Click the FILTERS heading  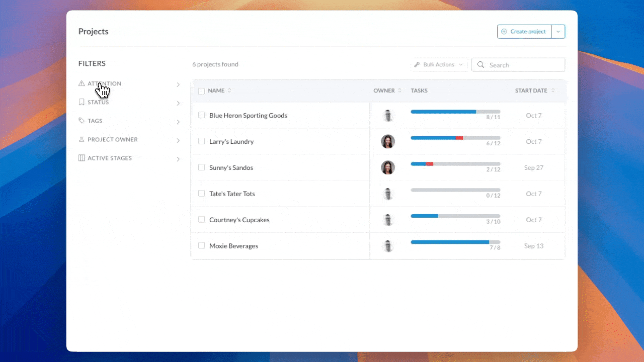click(x=92, y=63)
